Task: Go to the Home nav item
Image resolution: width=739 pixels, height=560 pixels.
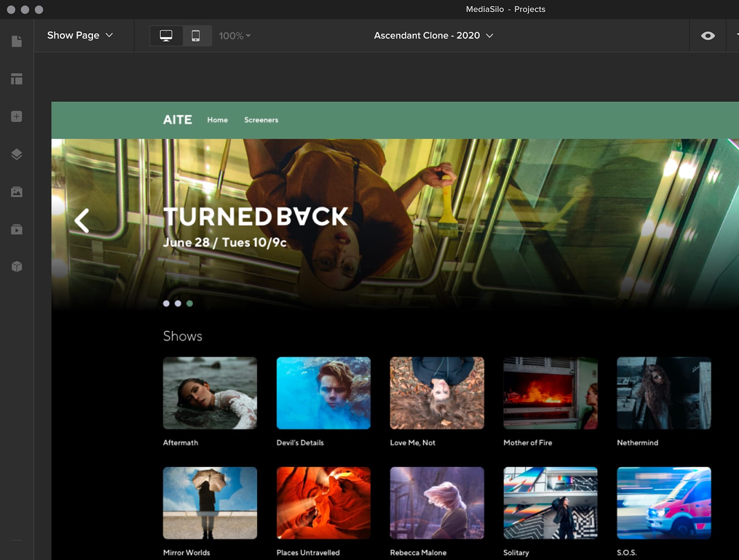Action: (218, 120)
